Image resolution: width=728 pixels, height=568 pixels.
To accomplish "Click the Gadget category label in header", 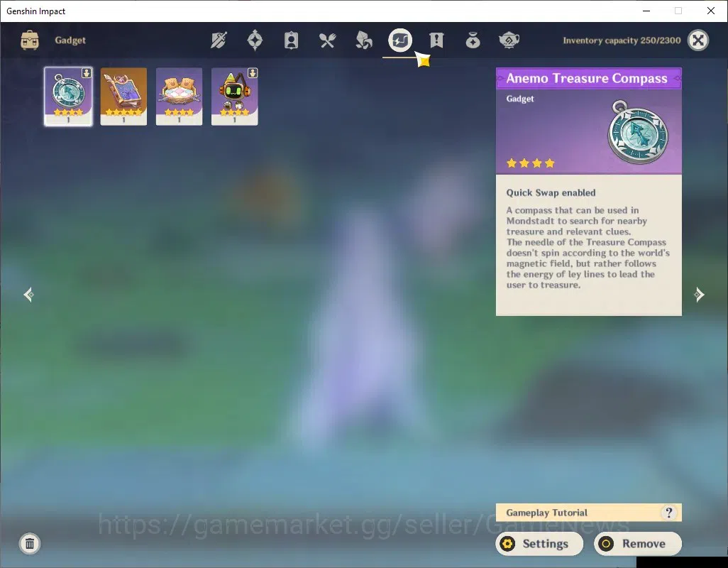I will [70, 40].
